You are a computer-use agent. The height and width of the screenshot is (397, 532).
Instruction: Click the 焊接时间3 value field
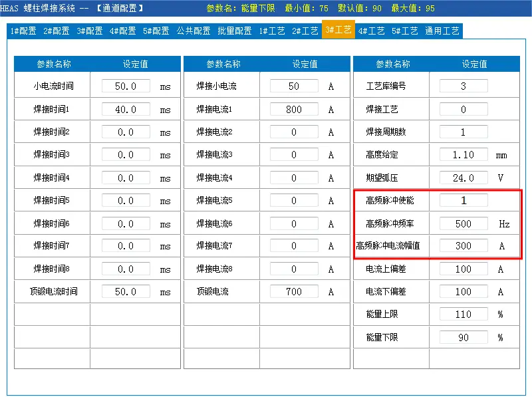[x=126, y=155]
